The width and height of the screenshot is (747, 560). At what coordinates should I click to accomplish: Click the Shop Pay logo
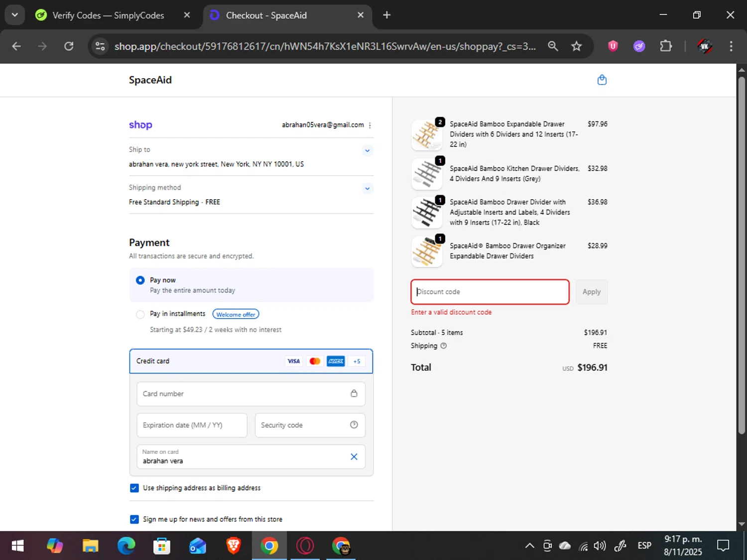(140, 125)
